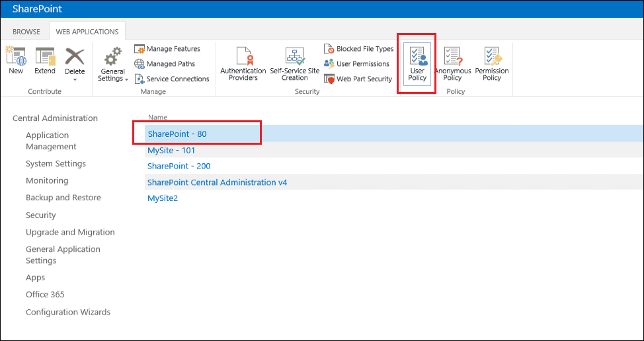Open Backup and Restore in the sidebar
Viewport: 644px width, 341px height.
(63, 198)
